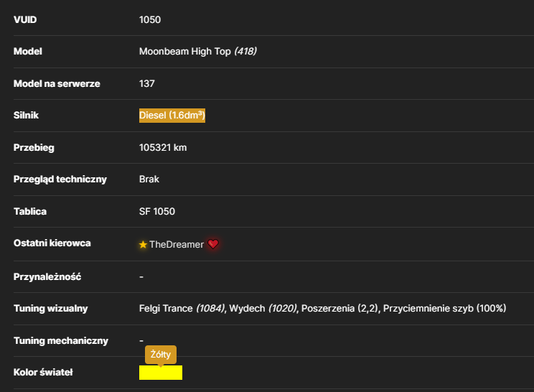
Task: Click the Żółty tooltip label
Action: coord(161,355)
